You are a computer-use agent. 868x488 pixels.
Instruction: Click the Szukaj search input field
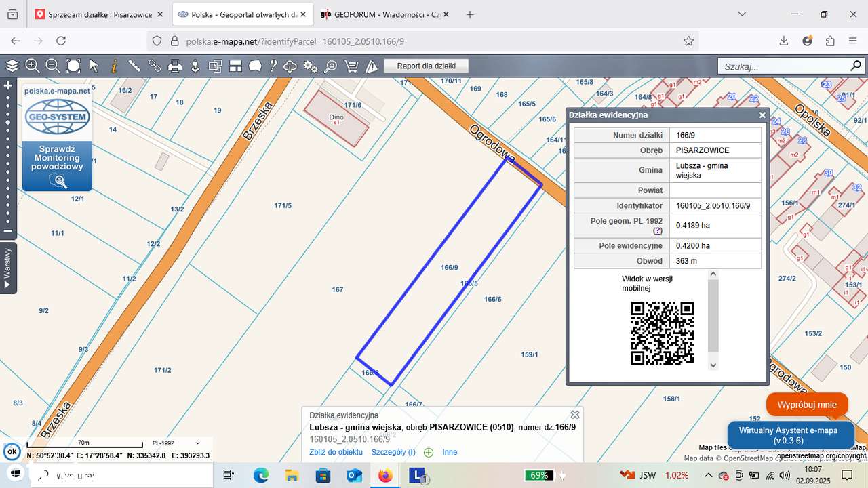784,66
